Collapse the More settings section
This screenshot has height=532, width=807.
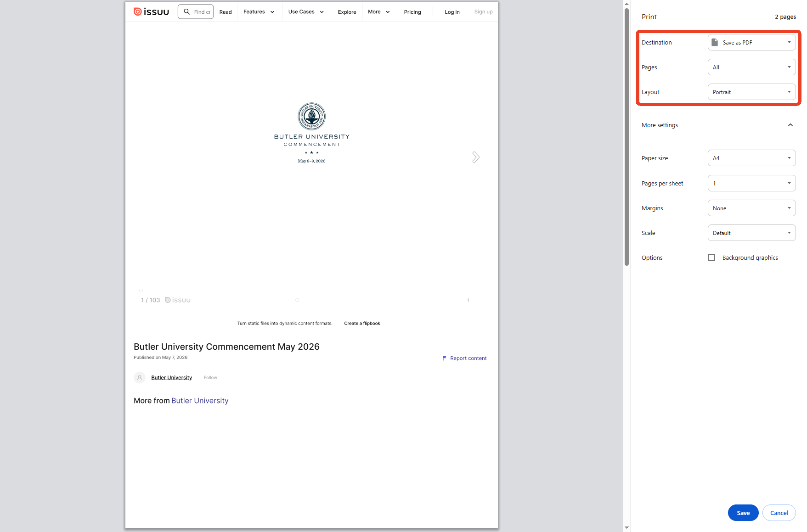click(790, 125)
